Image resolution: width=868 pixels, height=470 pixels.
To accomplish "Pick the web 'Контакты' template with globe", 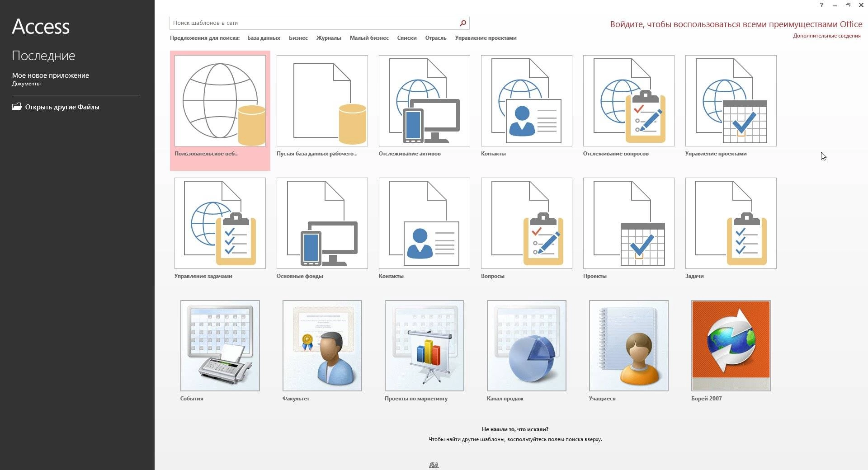I will pos(527,101).
